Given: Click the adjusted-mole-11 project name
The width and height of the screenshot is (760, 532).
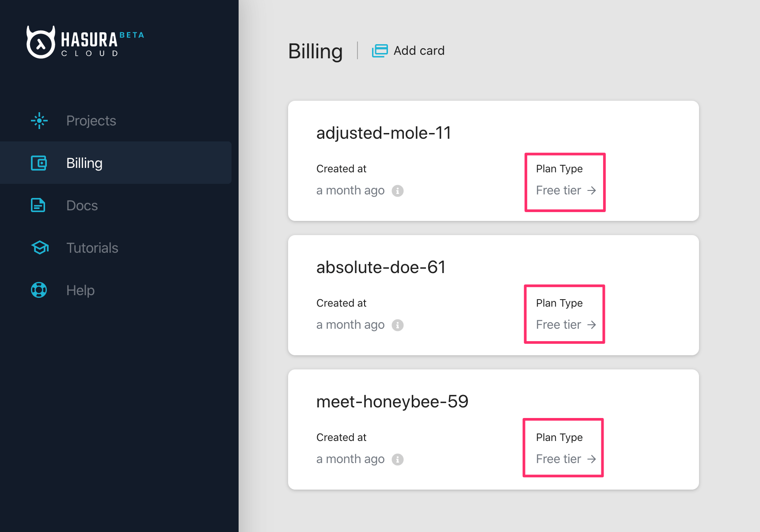Looking at the screenshot, I should (x=384, y=133).
